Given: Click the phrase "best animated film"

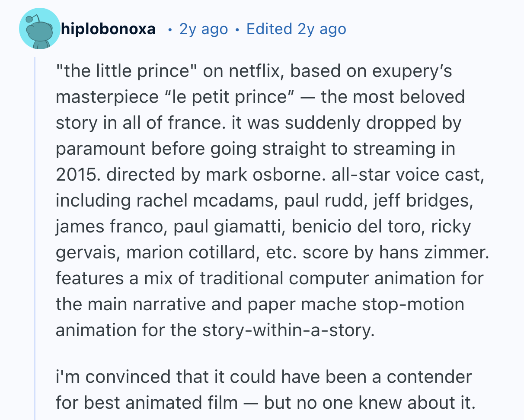Looking at the screenshot, I should (161, 403).
